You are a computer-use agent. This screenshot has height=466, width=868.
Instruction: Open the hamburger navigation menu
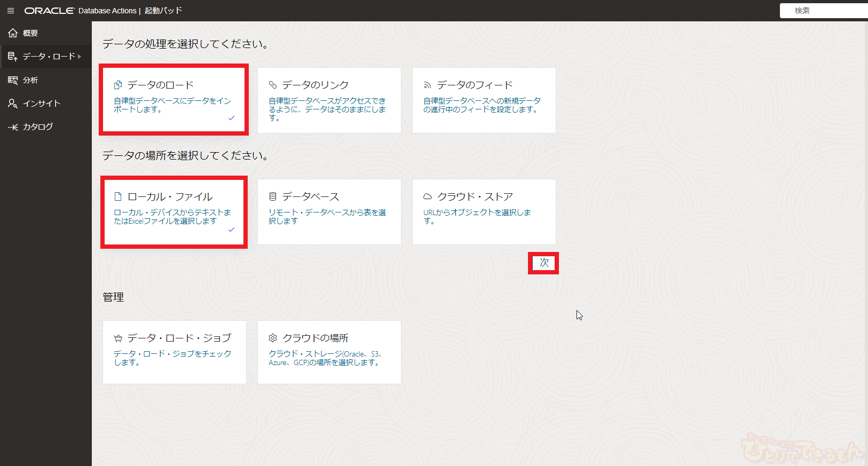click(11, 11)
